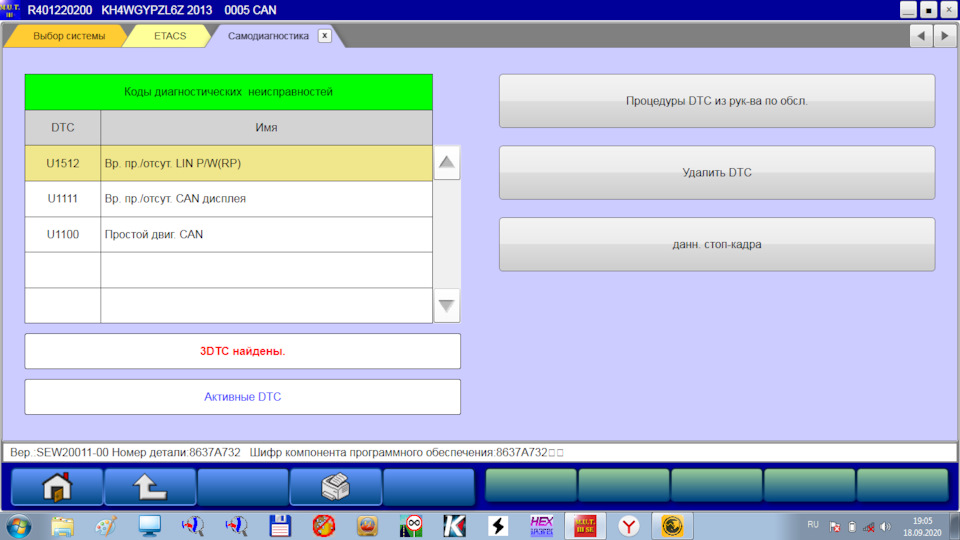Open the HEX taskbar icon

(541, 526)
